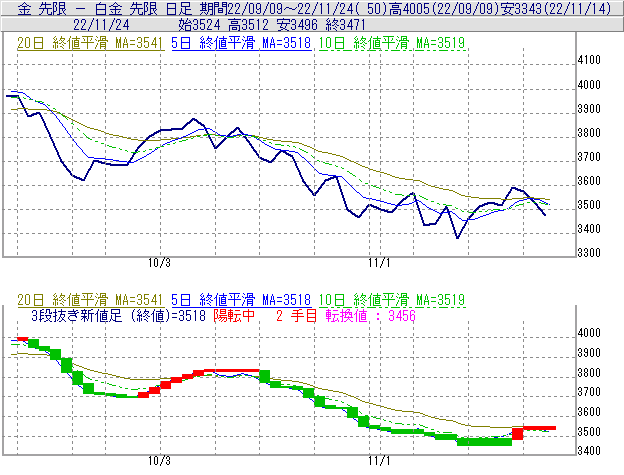The height and width of the screenshot is (475, 624).
Task: Click the '3400' label on lower chart axis
Action: coord(589,451)
